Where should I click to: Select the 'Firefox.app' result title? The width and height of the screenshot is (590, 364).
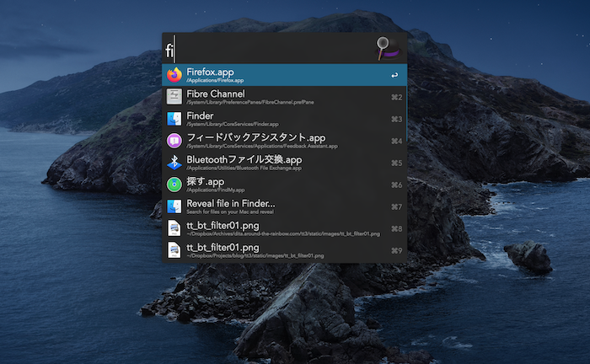coord(210,72)
